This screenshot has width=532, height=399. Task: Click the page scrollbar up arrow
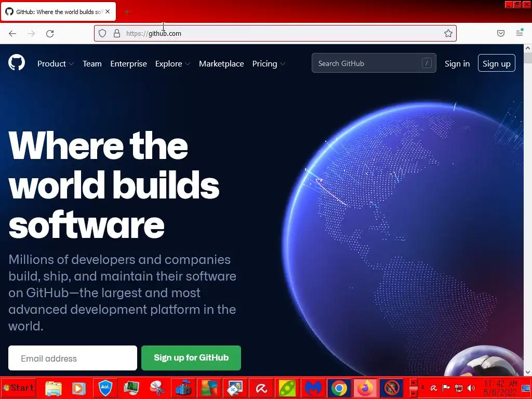528,48
